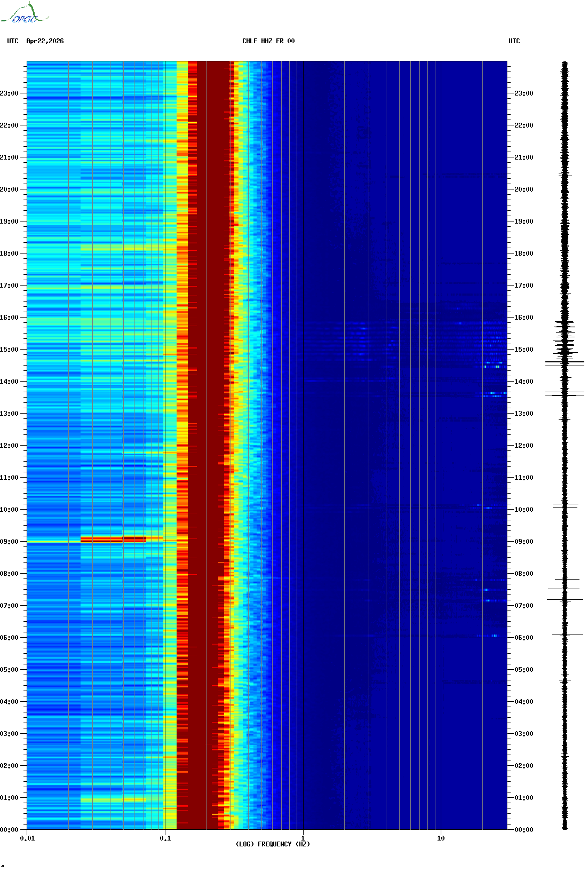Select the 1 Hz frequency axis label
Image resolution: width=588 pixels, height=872 pixels.
[303, 838]
